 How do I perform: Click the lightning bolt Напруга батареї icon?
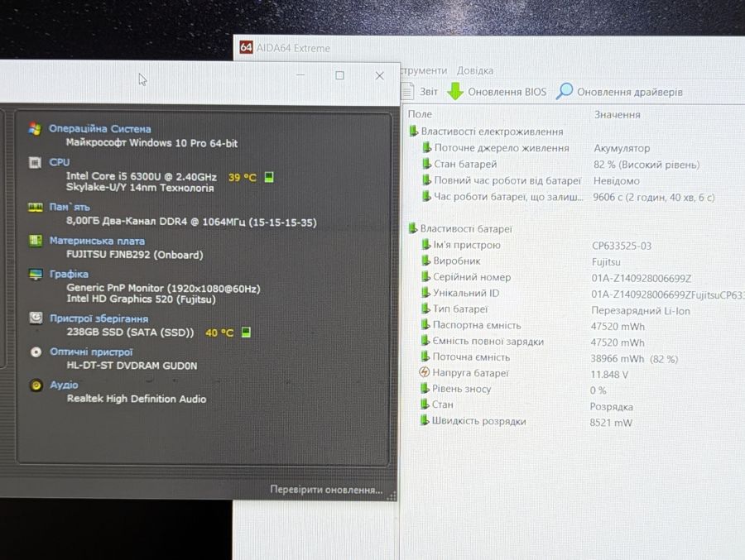[425, 372]
